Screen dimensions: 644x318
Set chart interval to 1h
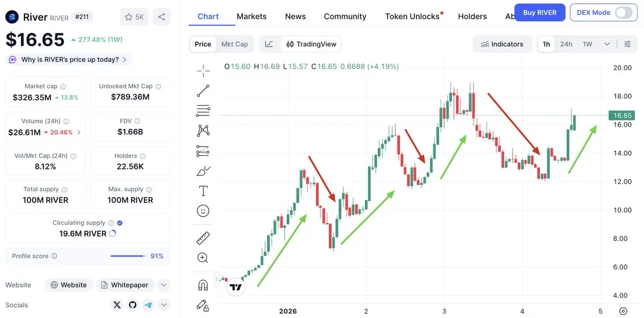click(546, 44)
